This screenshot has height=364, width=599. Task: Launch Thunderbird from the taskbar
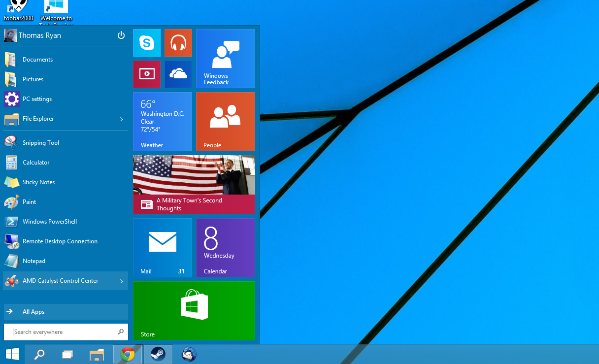tap(189, 354)
